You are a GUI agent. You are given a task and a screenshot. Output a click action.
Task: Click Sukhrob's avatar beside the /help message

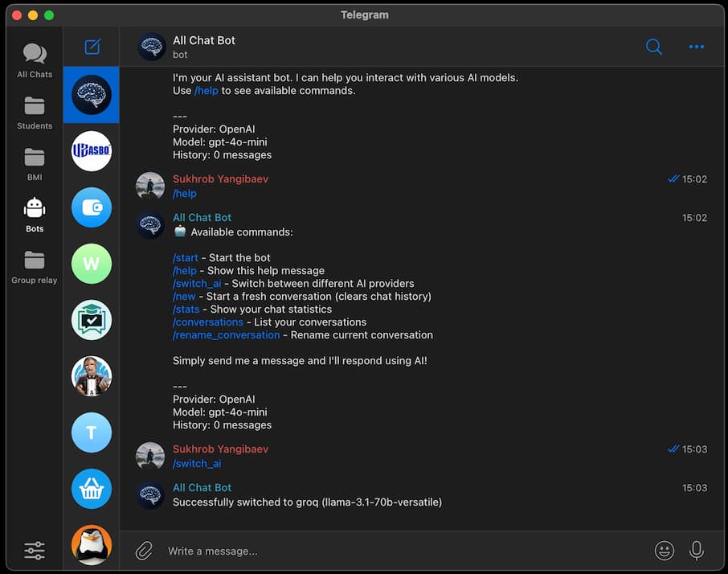click(150, 185)
